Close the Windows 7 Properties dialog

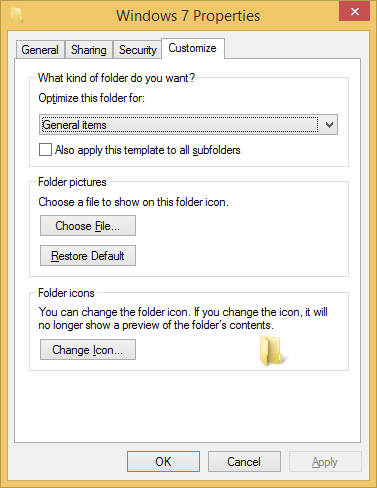[355, 12]
